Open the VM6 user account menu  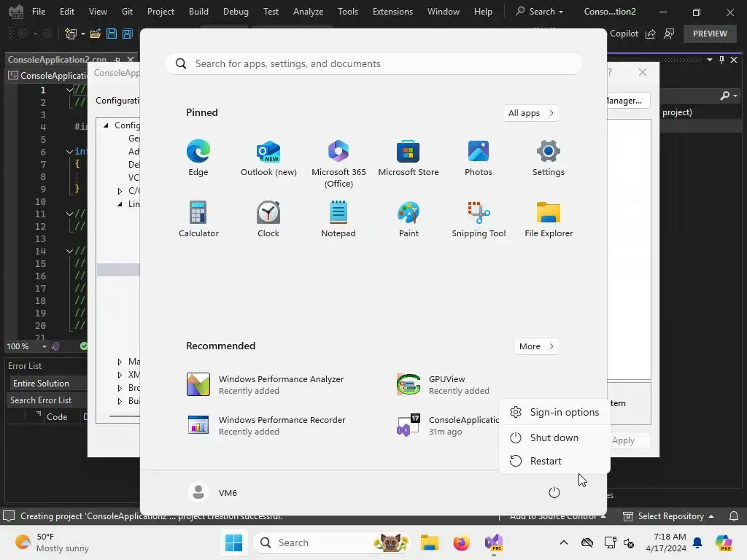click(x=213, y=492)
